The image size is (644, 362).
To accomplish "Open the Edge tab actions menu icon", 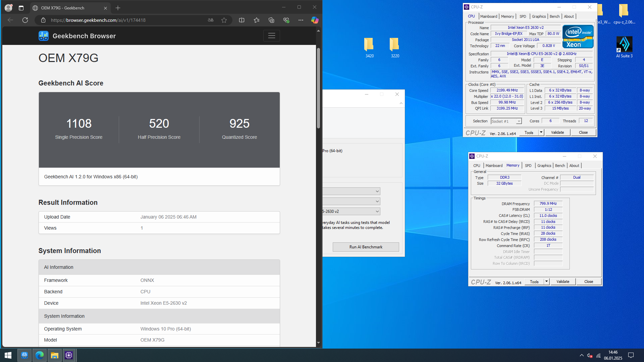I will 21,8.
